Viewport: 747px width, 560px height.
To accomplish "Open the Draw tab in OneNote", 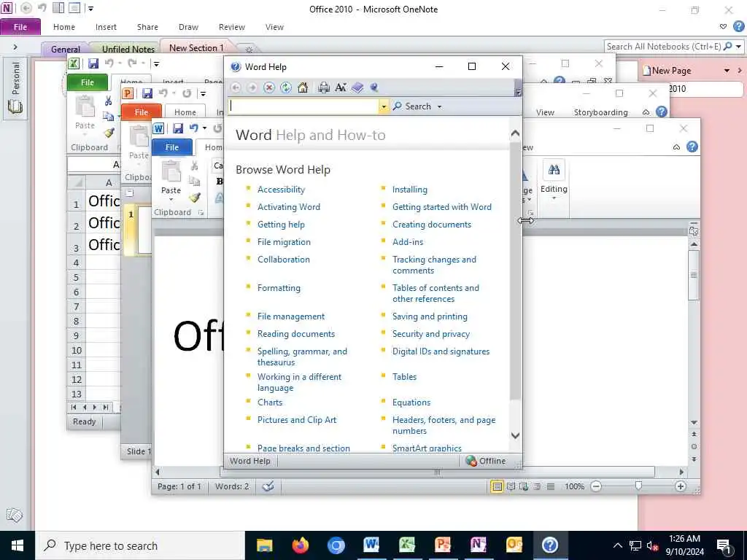I will coord(189,27).
